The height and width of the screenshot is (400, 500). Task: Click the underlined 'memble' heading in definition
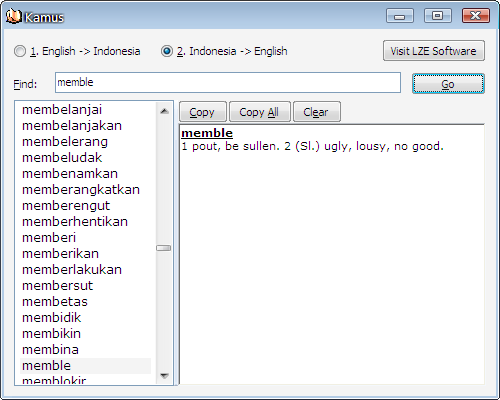[x=207, y=133]
